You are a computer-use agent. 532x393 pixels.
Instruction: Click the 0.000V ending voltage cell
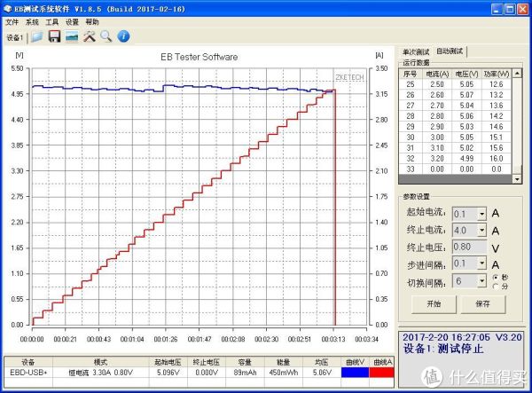207,373
